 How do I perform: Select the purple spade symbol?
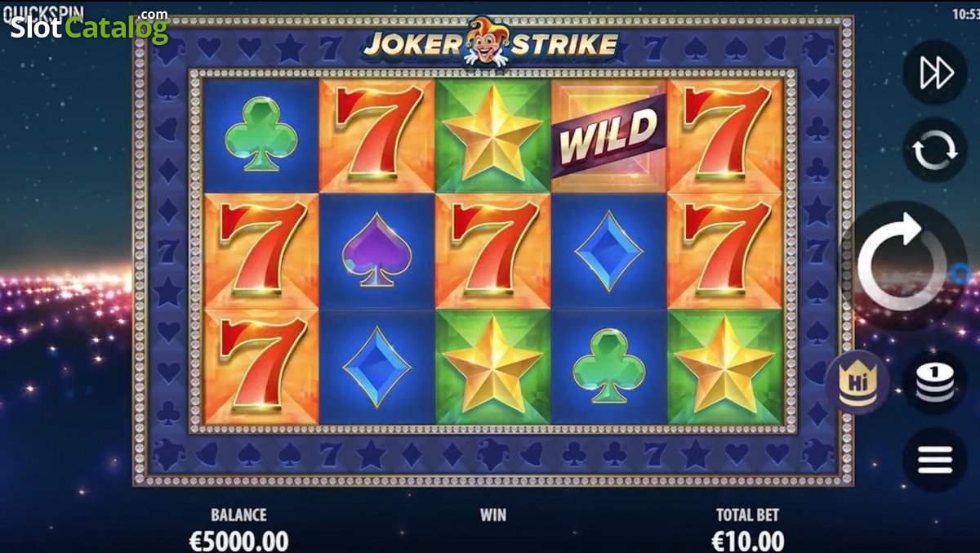[x=376, y=252]
